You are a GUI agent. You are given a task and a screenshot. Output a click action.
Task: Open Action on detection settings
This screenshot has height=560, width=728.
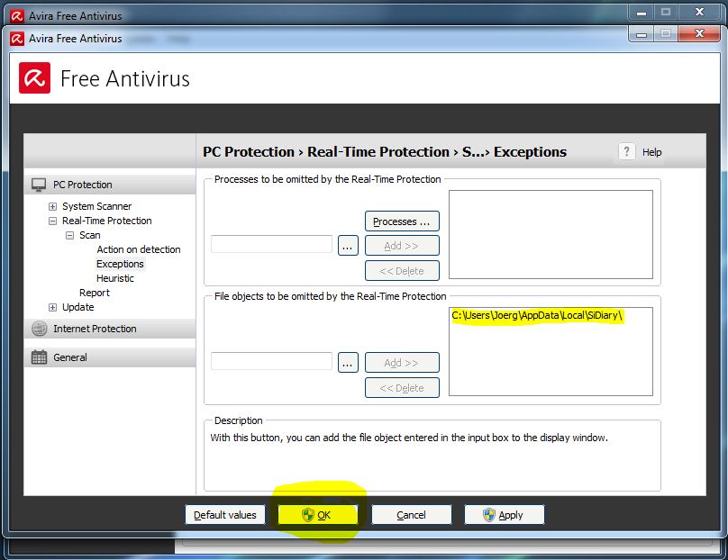[138, 249]
